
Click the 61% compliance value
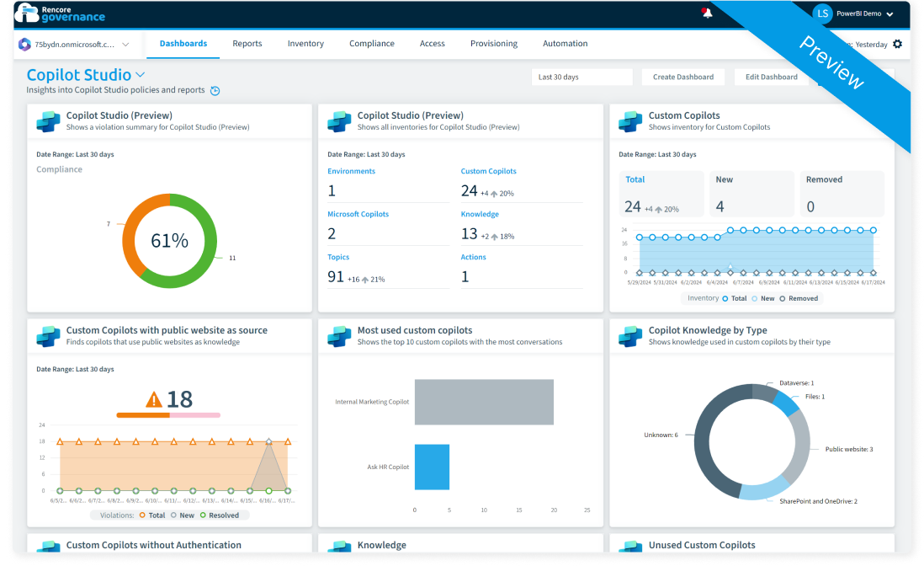[x=170, y=241]
